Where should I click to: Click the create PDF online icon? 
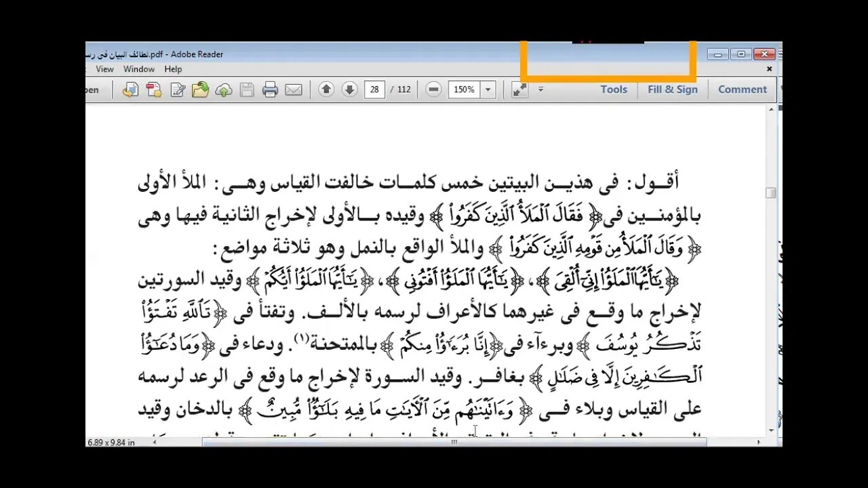click(154, 89)
